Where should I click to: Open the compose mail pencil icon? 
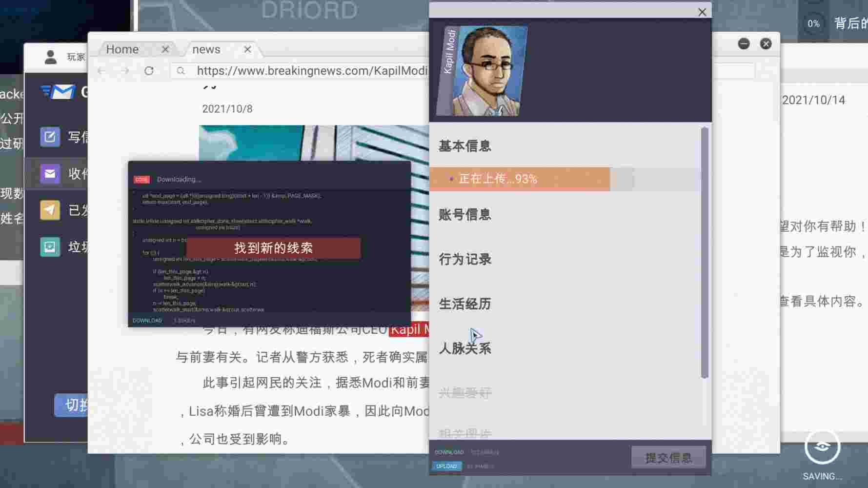coord(50,137)
